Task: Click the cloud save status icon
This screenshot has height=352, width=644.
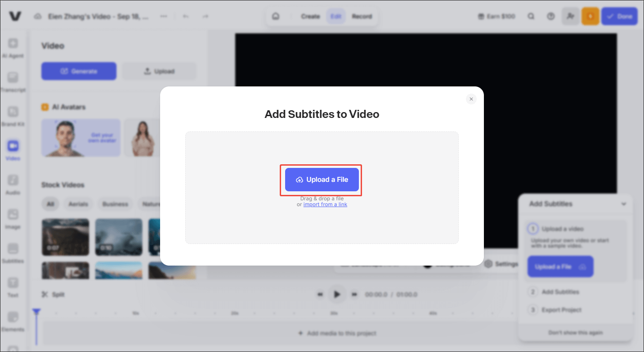Action: click(x=38, y=16)
